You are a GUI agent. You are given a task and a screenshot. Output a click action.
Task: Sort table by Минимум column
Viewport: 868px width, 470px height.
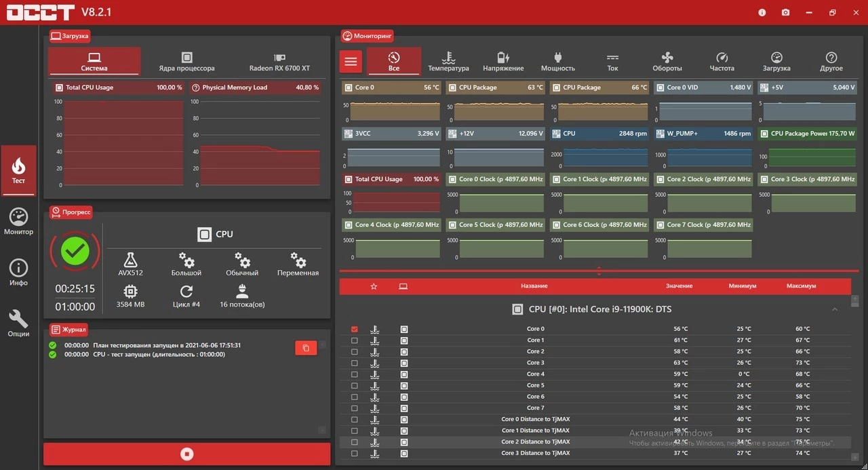(743, 286)
